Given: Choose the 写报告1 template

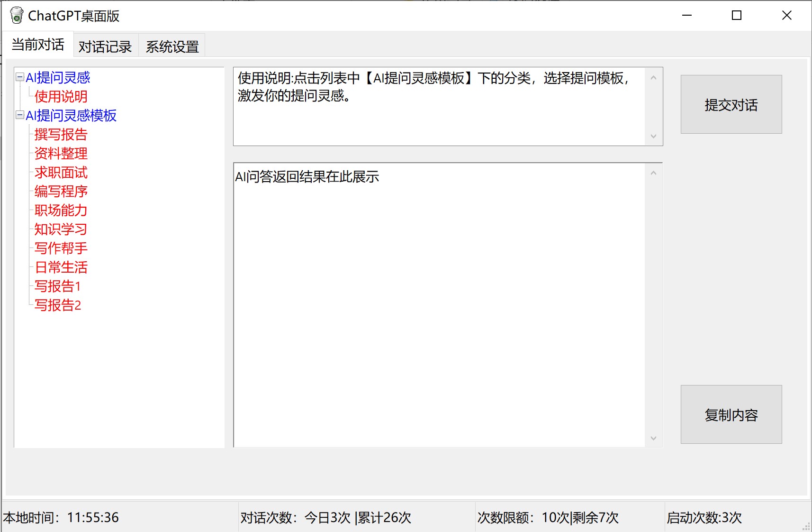Looking at the screenshot, I should tap(58, 286).
